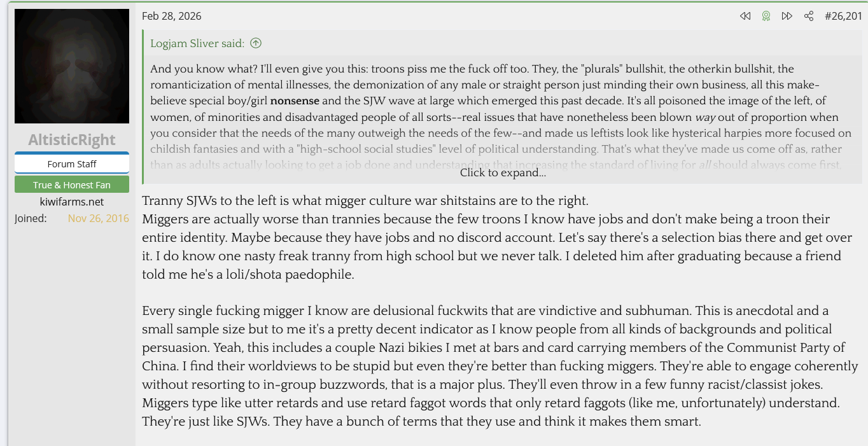Expand the quote with "Click to expand..."

(503, 172)
